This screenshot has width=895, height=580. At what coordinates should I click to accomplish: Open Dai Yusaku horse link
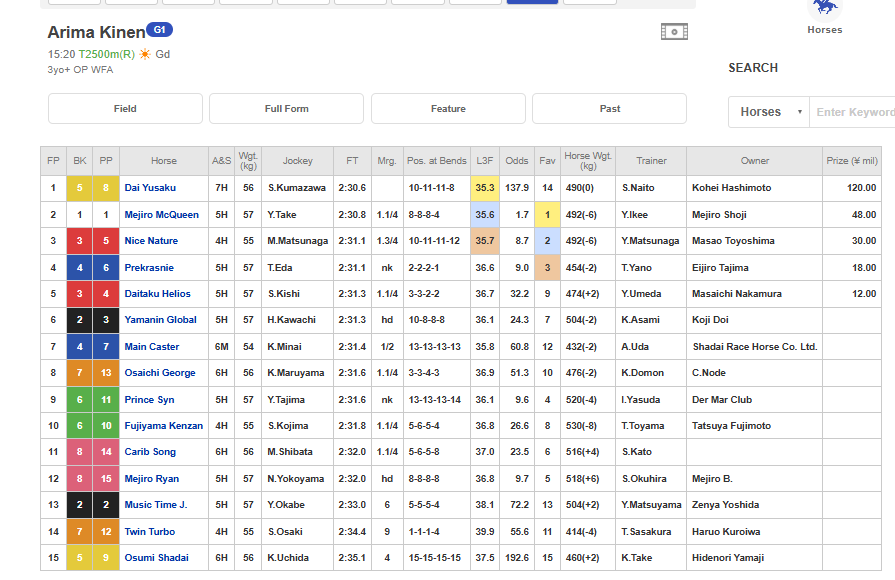pyautogui.click(x=150, y=188)
